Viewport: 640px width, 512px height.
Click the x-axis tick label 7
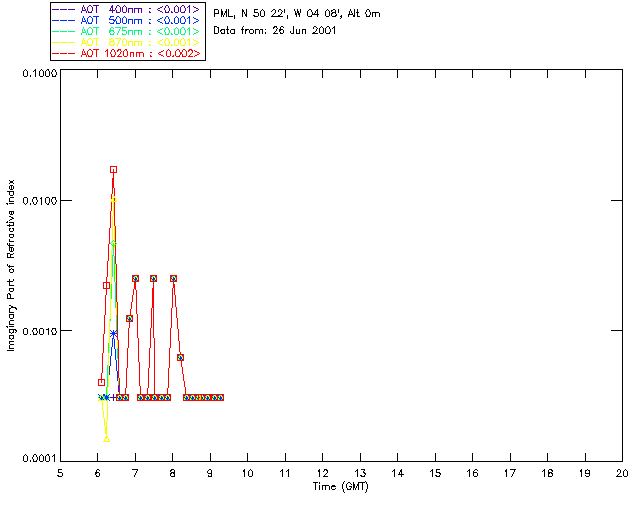click(x=135, y=473)
